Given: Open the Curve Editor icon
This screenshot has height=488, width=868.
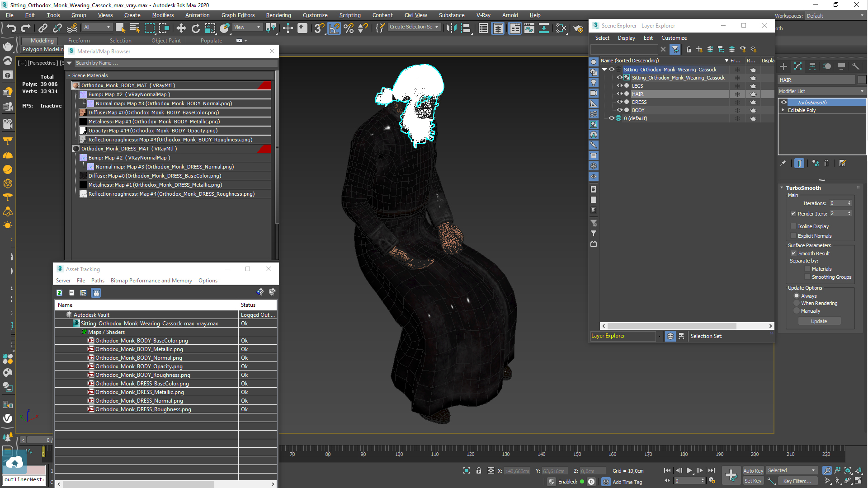Looking at the screenshot, I should coord(529,28).
